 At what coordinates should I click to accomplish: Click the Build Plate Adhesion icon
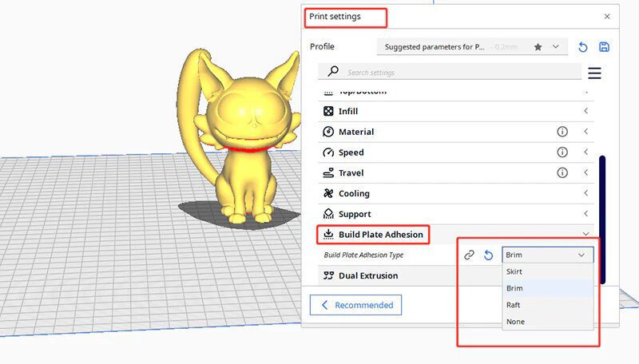click(x=328, y=234)
